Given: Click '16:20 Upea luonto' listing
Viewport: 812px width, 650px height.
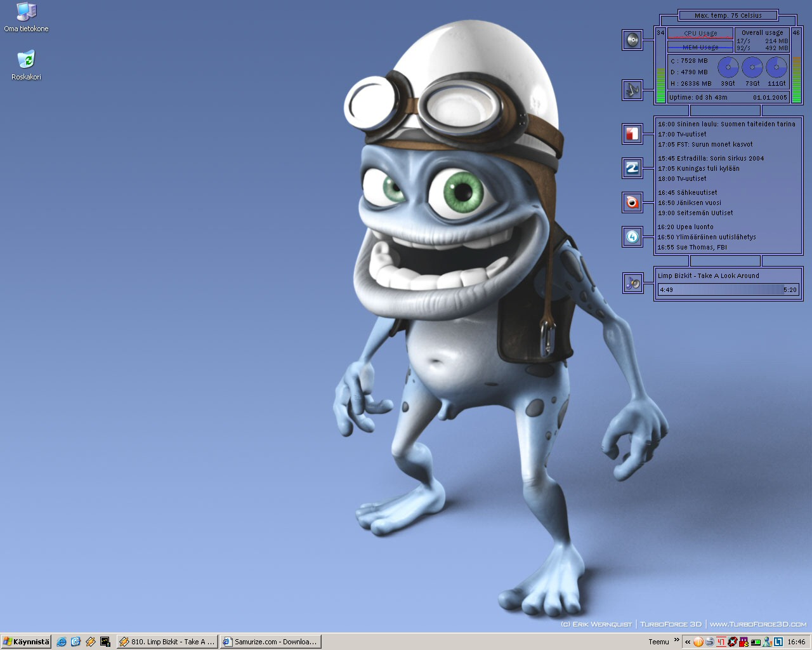Looking at the screenshot, I should 686,227.
